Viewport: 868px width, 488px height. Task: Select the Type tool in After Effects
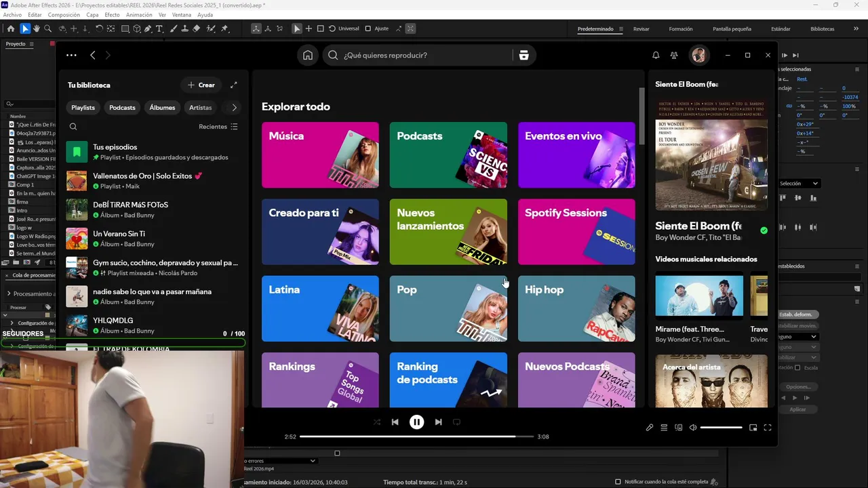(x=159, y=28)
